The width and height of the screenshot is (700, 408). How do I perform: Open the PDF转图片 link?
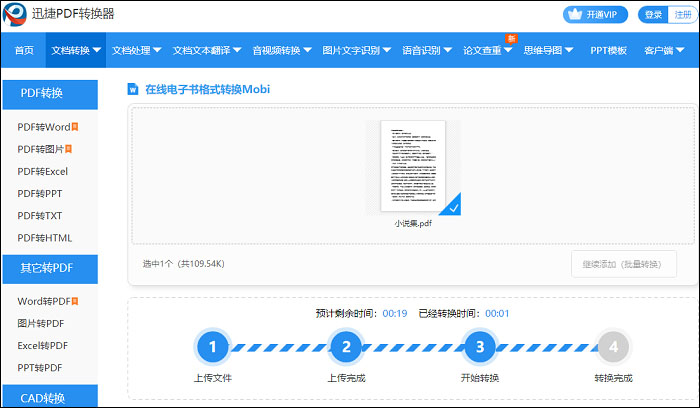[41, 149]
